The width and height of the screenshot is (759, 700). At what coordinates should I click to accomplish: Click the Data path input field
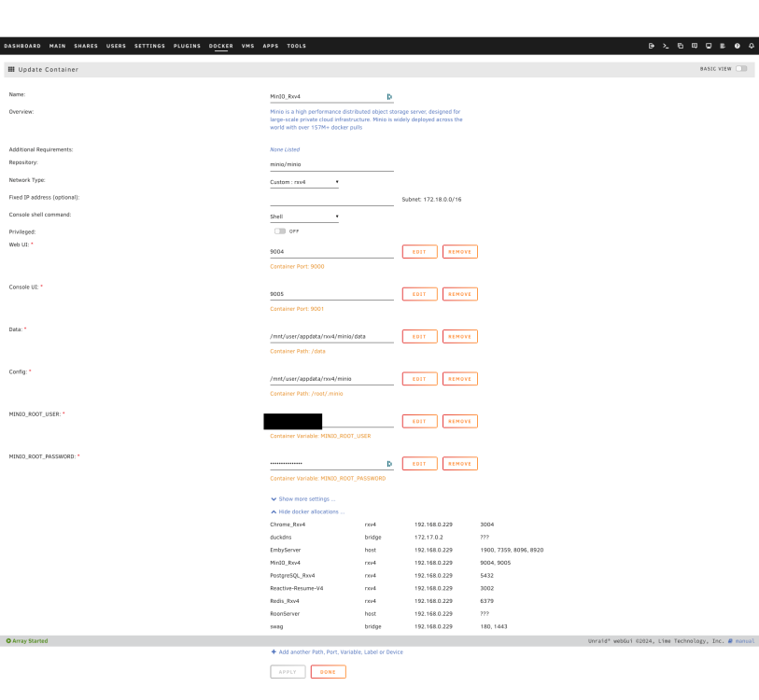coord(331,336)
